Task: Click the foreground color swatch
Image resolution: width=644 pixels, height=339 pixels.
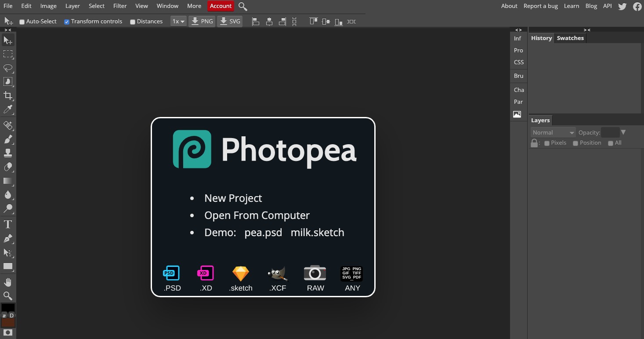Action: tap(8, 308)
